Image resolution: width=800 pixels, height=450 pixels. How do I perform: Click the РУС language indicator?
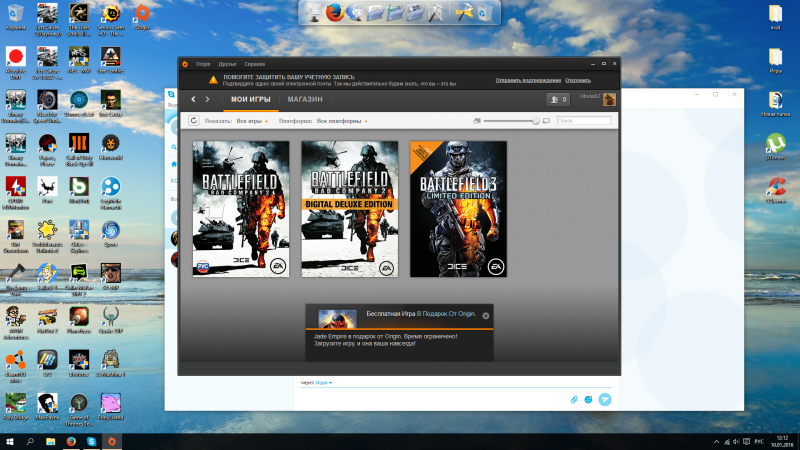point(759,442)
